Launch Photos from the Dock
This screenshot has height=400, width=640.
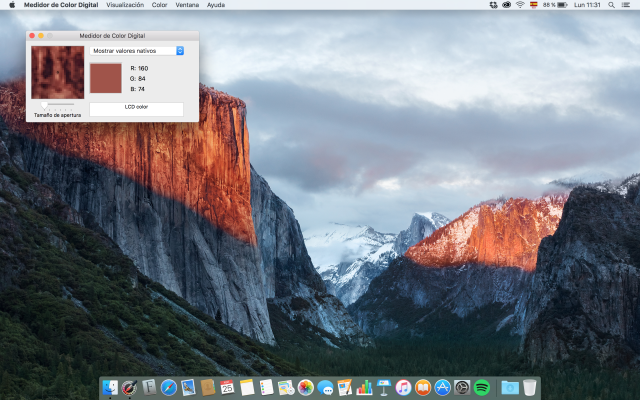coord(306,387)
